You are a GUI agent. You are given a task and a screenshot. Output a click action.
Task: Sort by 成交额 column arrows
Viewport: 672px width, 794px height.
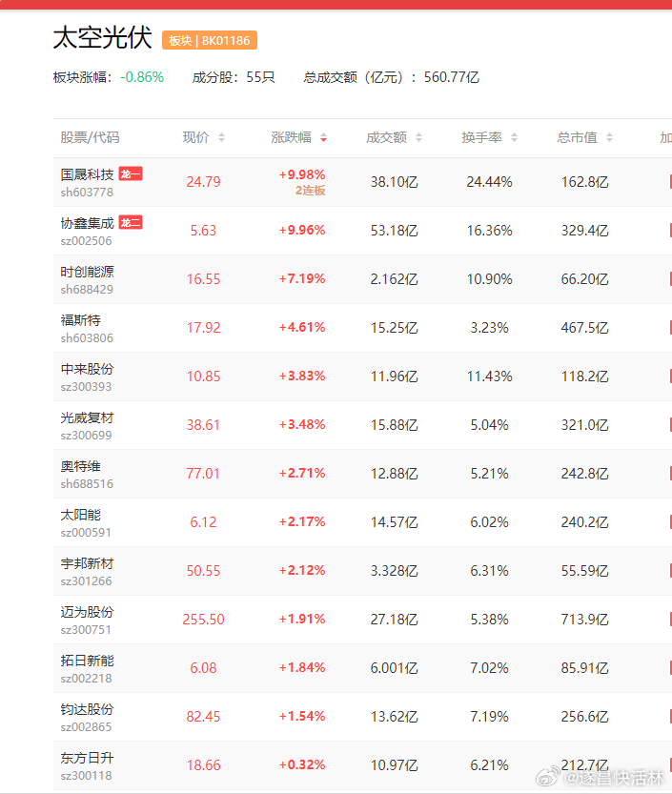tap(418, 137)
